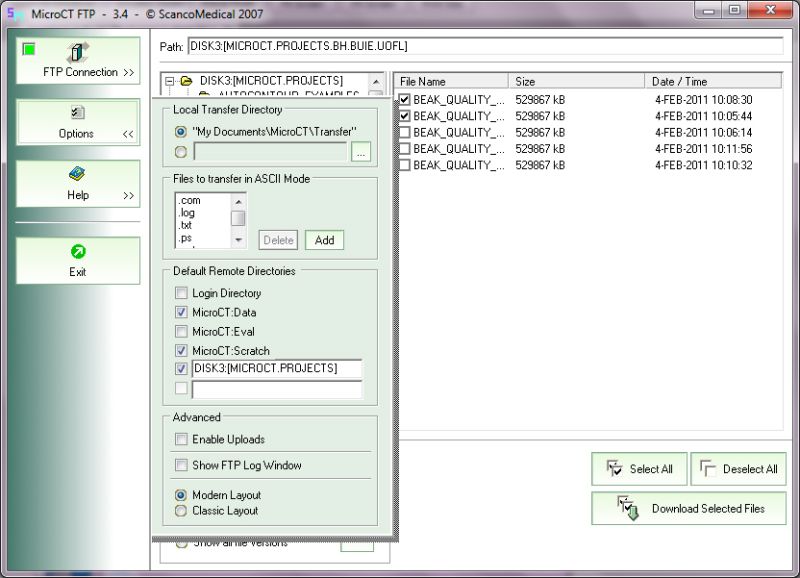Minimize the MicroCT FTP window

tap(709, 10)
